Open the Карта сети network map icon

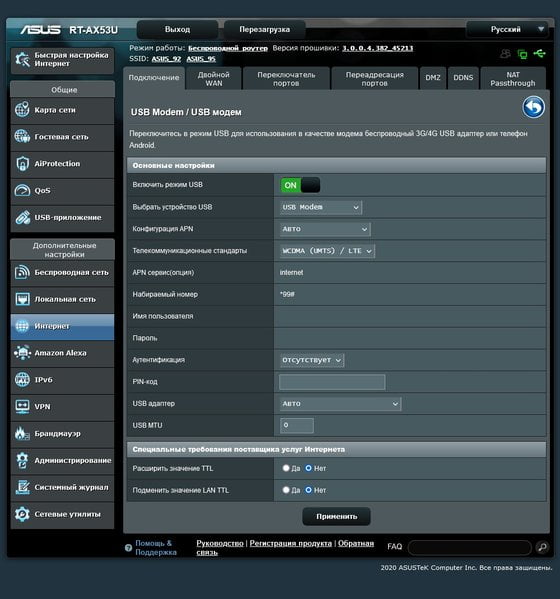click(22, 110)
